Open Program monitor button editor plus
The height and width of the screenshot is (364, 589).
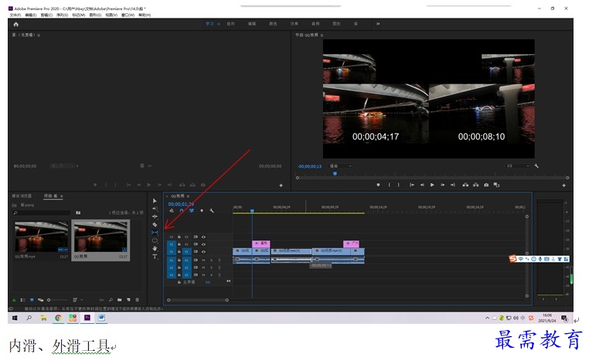[x=563, y=185]
